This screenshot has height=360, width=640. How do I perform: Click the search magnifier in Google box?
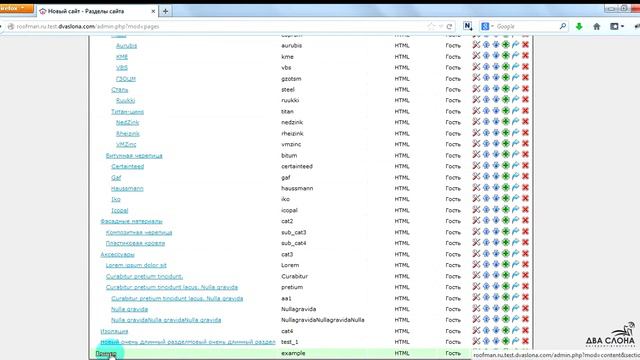click(562, 26)
